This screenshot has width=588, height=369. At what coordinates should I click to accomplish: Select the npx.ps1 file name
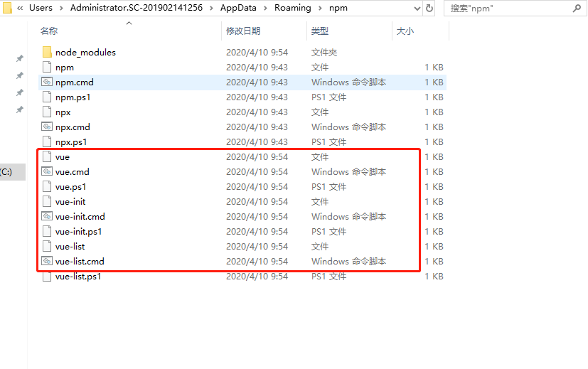click(71, 142)
